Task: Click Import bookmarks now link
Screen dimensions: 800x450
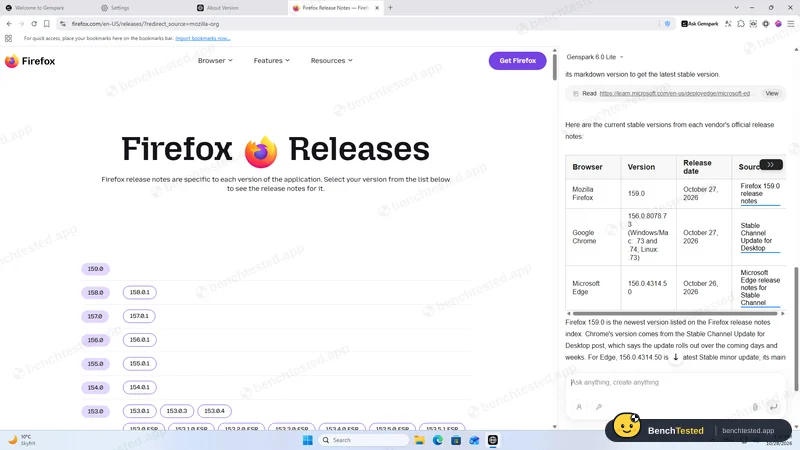Action: pos(203,38)
